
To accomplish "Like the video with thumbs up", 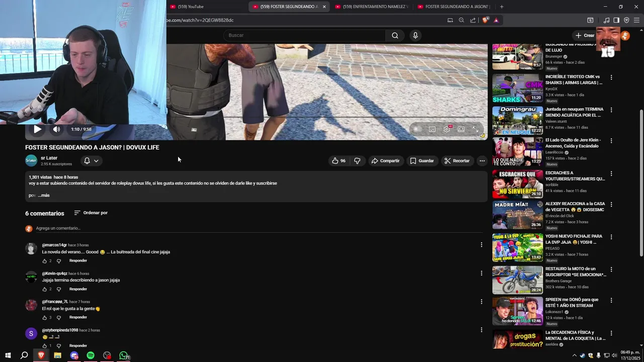I will click(339, 161).
